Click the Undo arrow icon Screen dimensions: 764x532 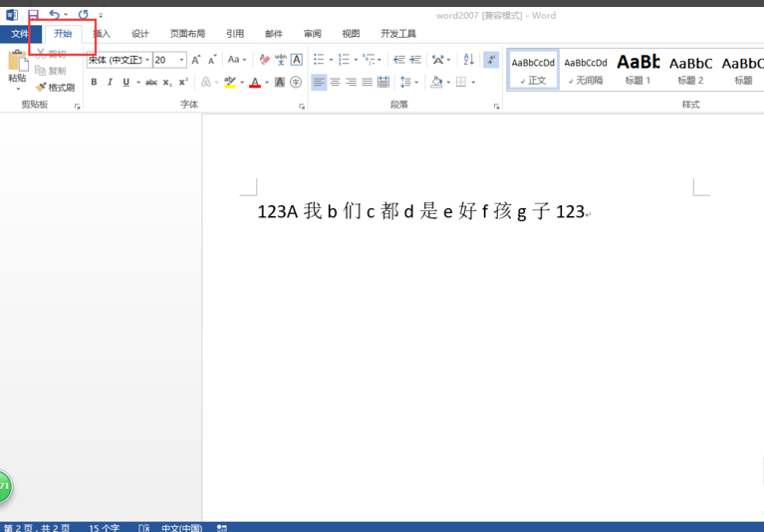(x=54, y=15)
